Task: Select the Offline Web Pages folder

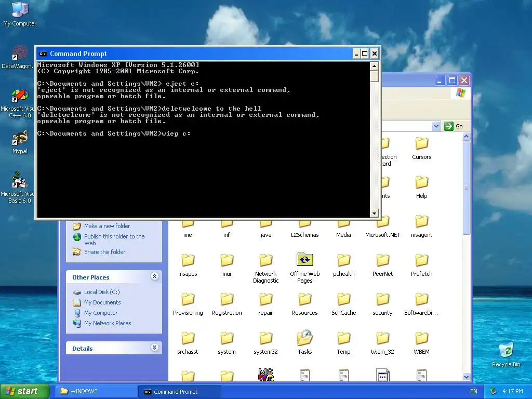Action: tap(304, 268)
